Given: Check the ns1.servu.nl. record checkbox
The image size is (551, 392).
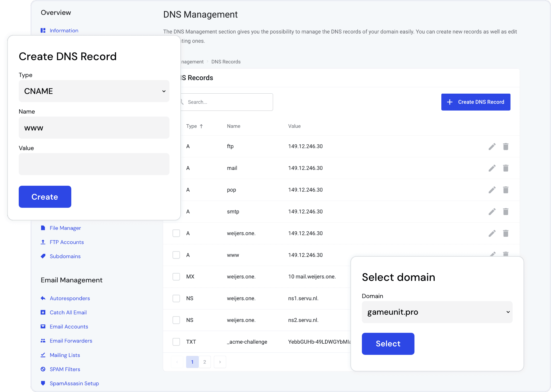Looking at the screenshot, I should tap(176, 298).
